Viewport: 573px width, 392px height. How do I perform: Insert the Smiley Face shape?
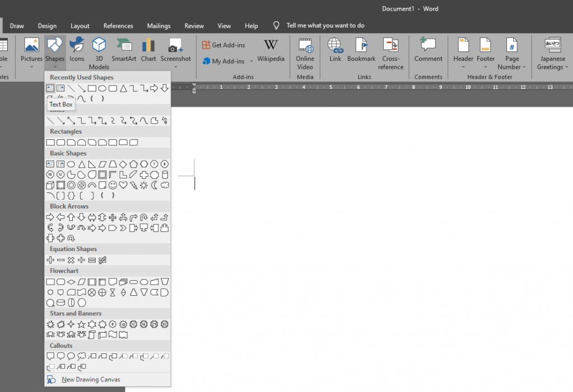[112, 185]
